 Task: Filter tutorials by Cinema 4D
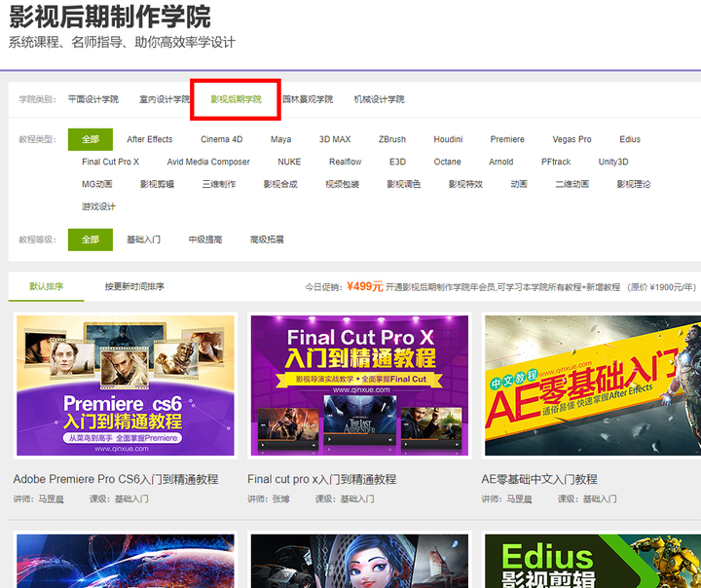[x=222, y=139]
